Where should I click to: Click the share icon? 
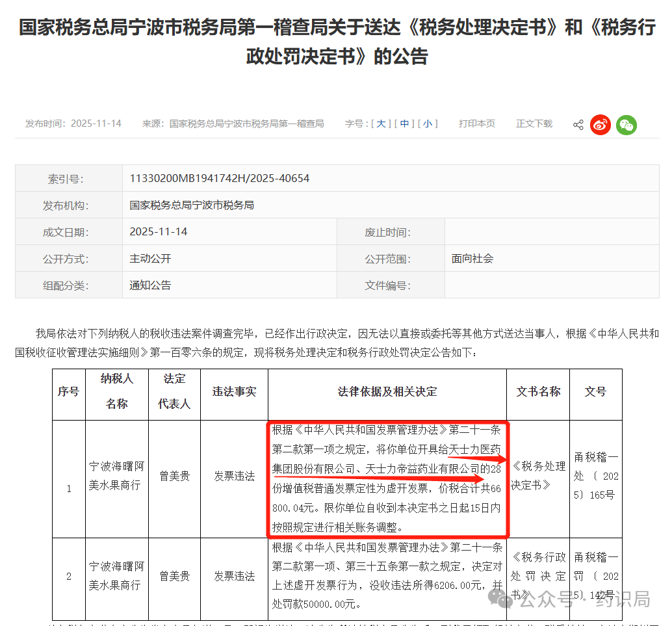click(x=578, y=125)
